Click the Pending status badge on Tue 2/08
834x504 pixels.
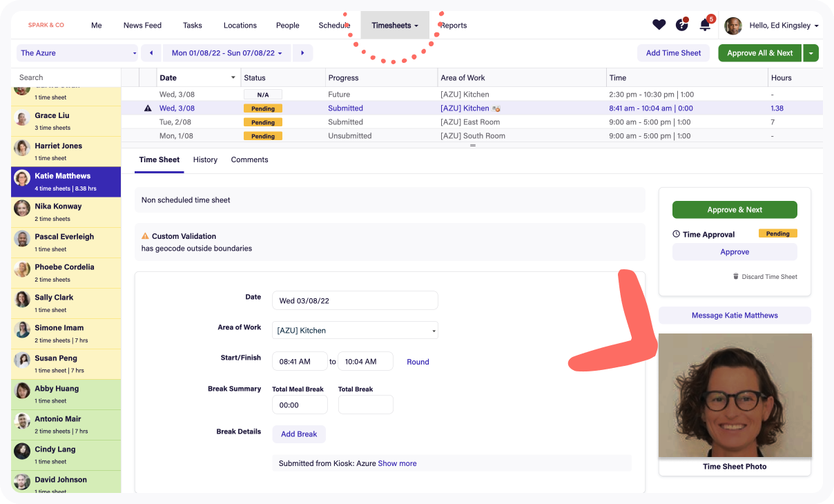[263, 122]
